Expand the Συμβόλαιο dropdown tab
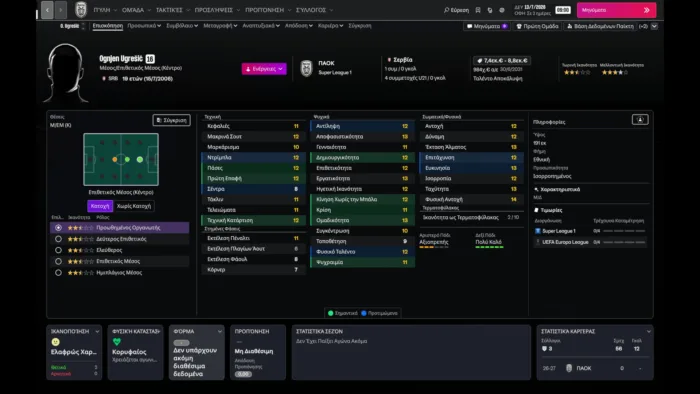 pos(182,26)
